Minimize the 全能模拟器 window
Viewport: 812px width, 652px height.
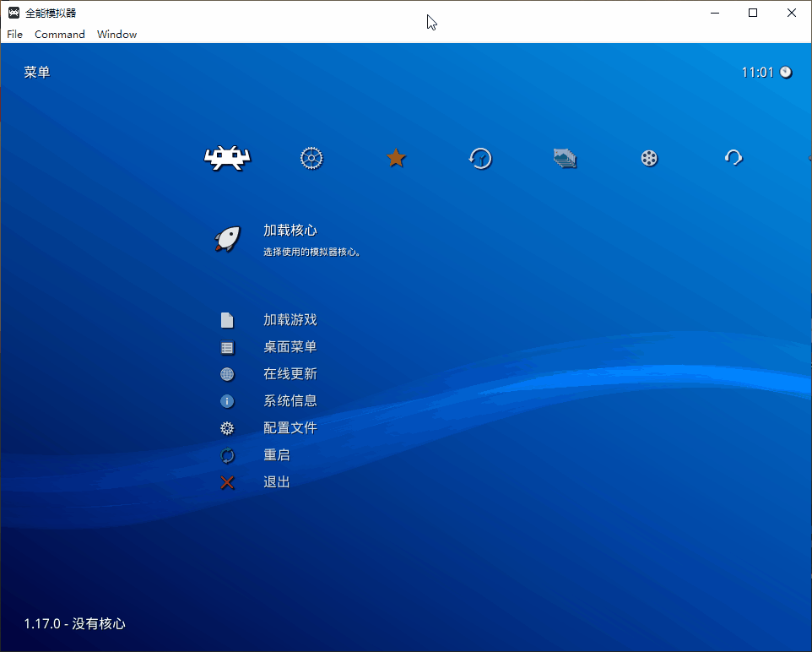pyautogui.click(x=715, y=13)
